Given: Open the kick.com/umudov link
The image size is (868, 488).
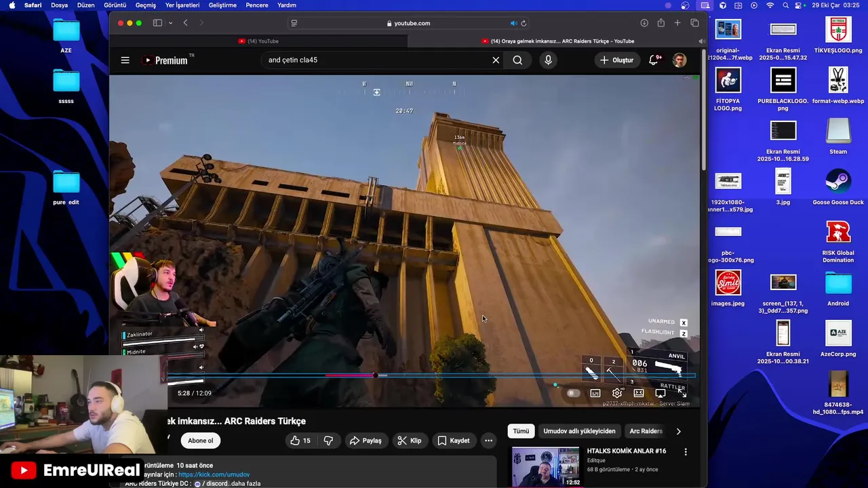Looking at the screenshot, I should point(214,474).
